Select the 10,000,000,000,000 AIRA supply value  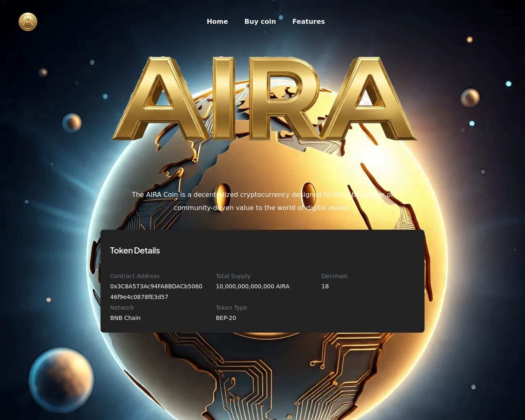[x=252, y=286]
